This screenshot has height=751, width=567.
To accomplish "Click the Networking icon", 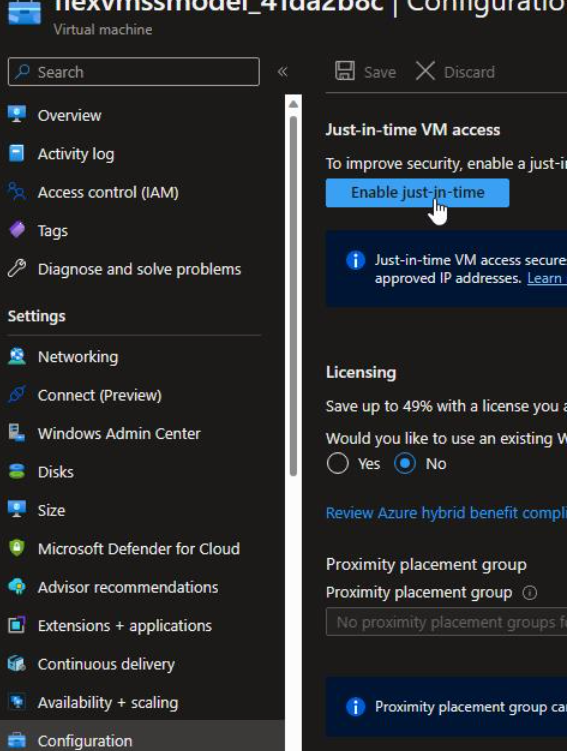I will tap(17, 356).
